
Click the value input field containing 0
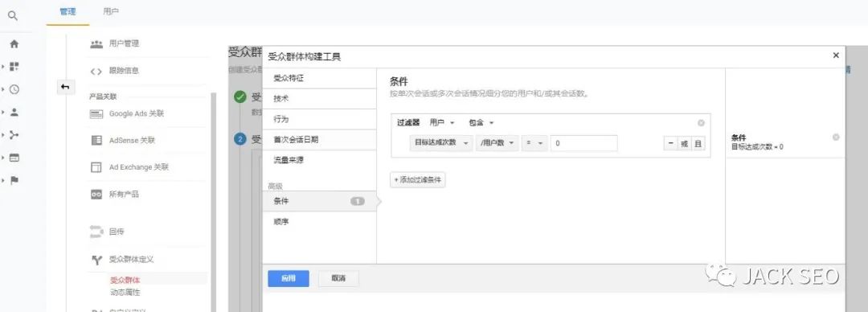tap(584, 143)
